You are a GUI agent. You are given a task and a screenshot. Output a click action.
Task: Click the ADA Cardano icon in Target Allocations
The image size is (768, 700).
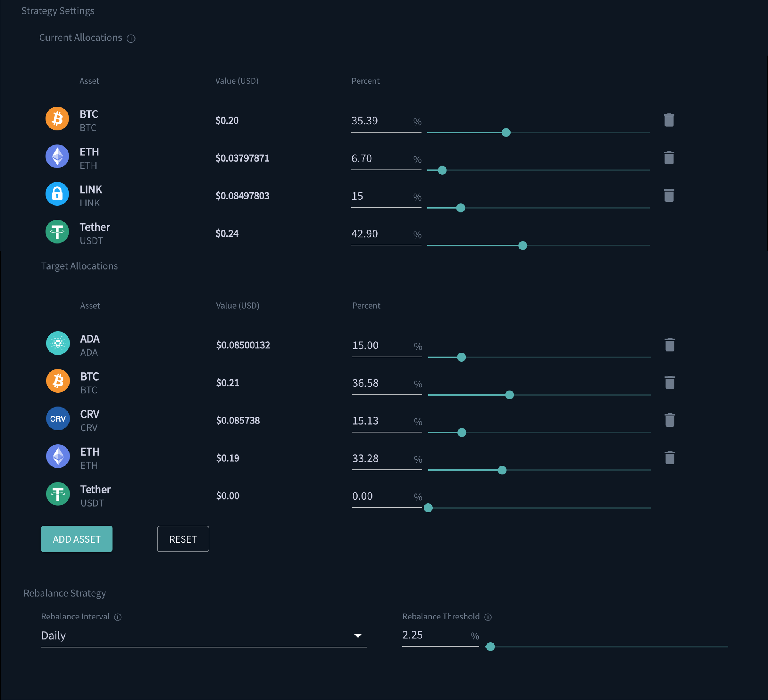coord(58,343)
